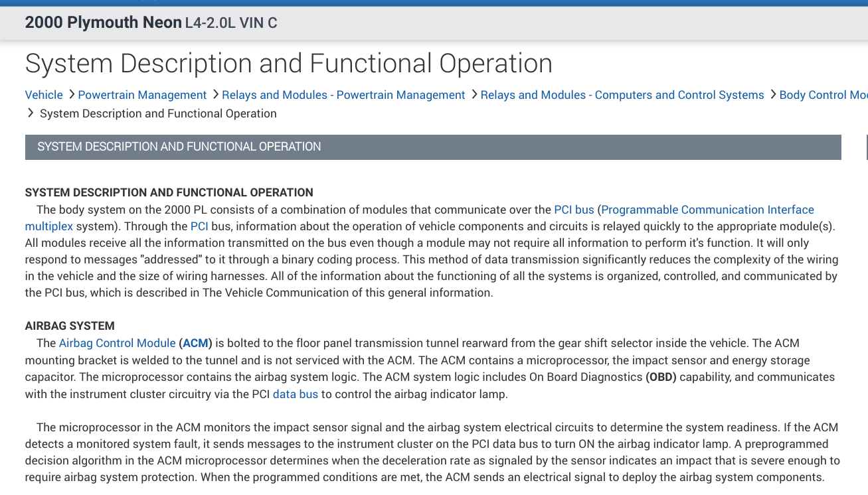Click chevron before Relays and Modules - Powertrain Management

[215, 95]
